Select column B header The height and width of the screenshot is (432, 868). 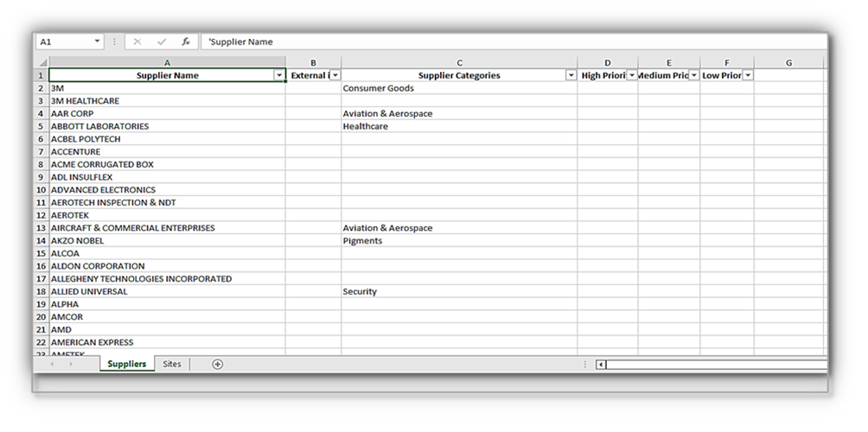[313, 63]
